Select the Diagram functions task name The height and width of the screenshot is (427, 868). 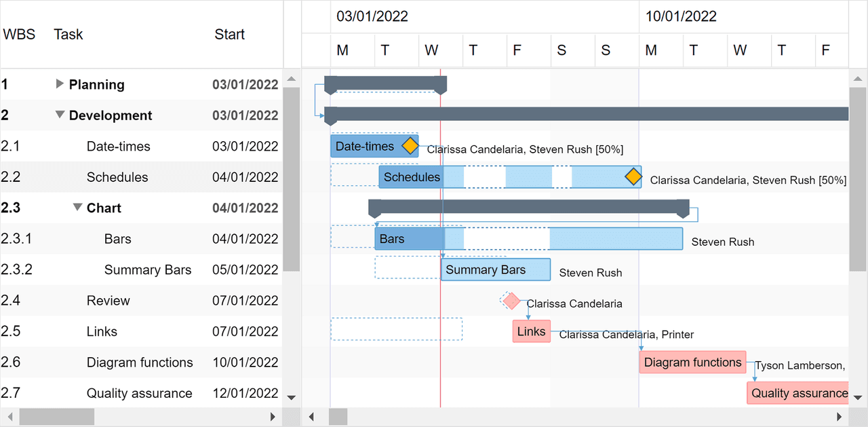(x=140, y=363)
